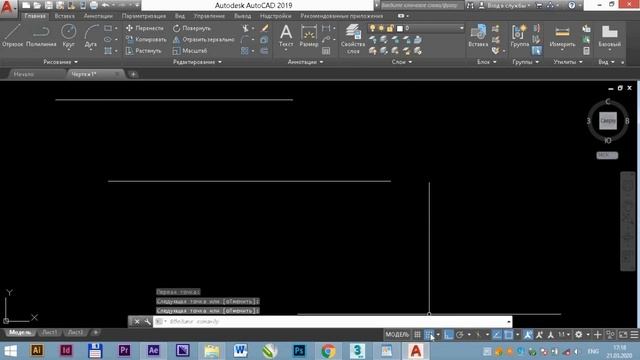This screenshot has height=360, width=640.
Task: Toggle annotation visibility icon in status bar
Action: [x=528, y=335]
